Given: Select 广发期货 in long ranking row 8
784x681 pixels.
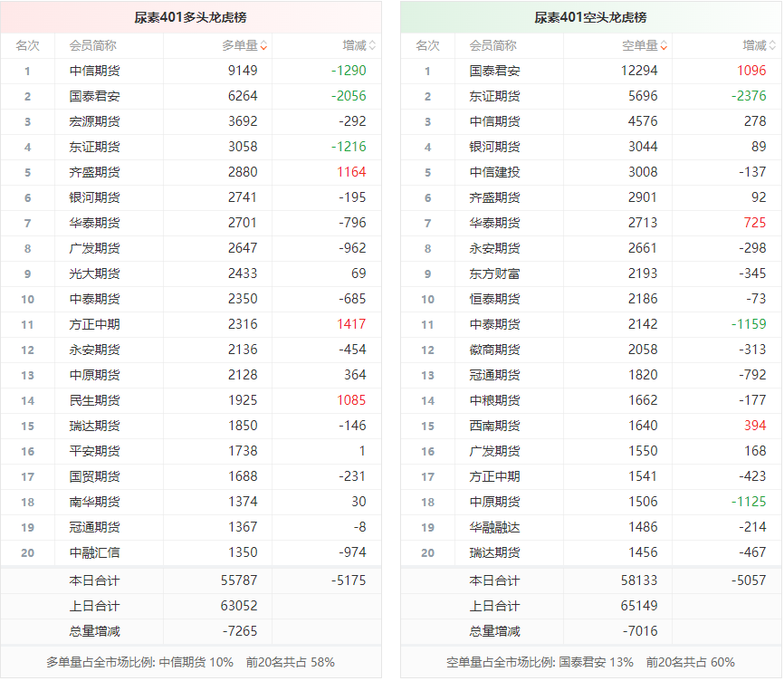Looking at the screenshot, I should [x=94, y=248].
